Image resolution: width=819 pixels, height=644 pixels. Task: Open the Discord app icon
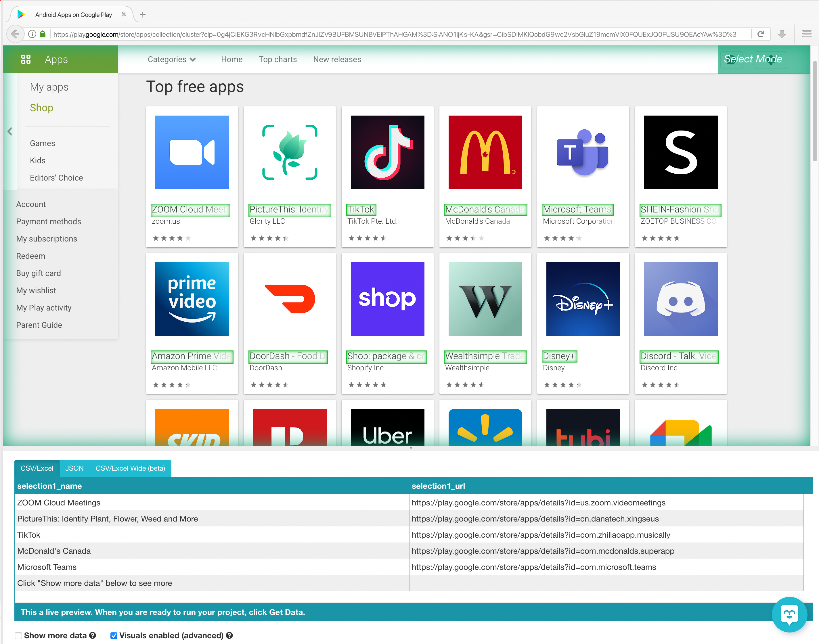point(681,299)
